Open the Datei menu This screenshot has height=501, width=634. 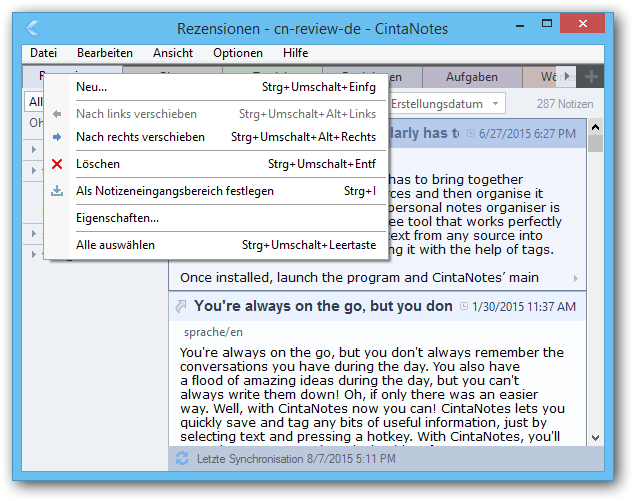point(43,53)
